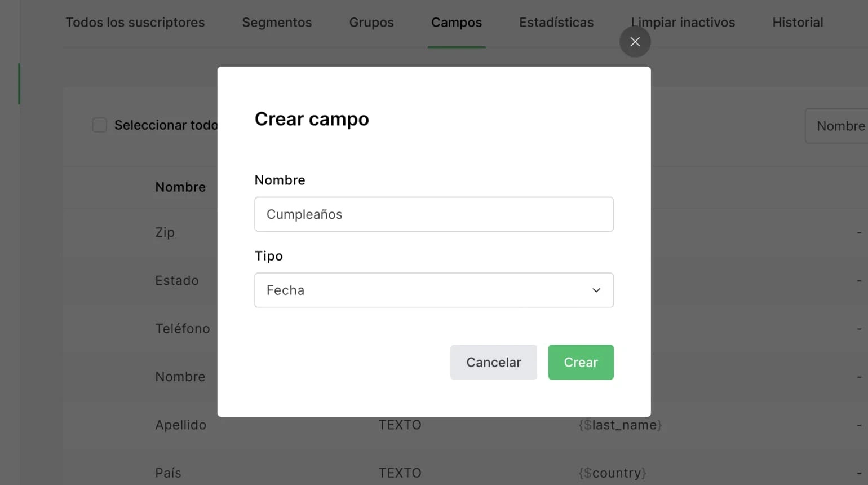Go to the Grupos tab

pyautogui.click(x=371, y=23)
